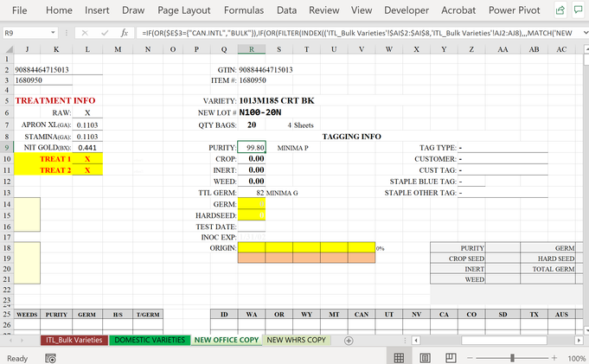Click the TAGGING INFO heading

coord(352,137)
